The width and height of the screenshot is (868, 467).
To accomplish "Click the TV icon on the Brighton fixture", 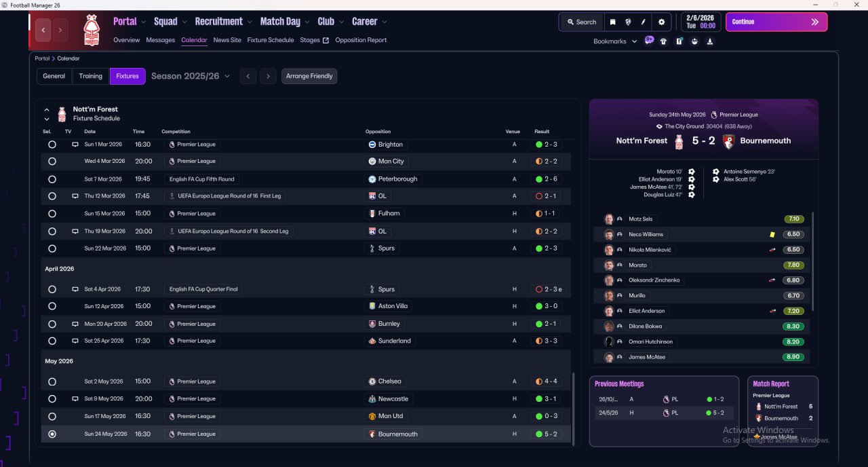I will coord(75,145).
